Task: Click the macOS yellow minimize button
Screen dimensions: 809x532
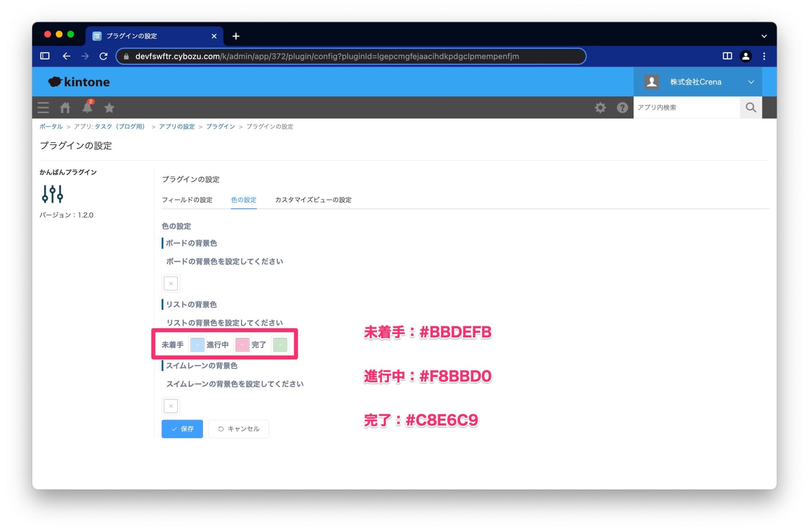Action: coord(59,35)
